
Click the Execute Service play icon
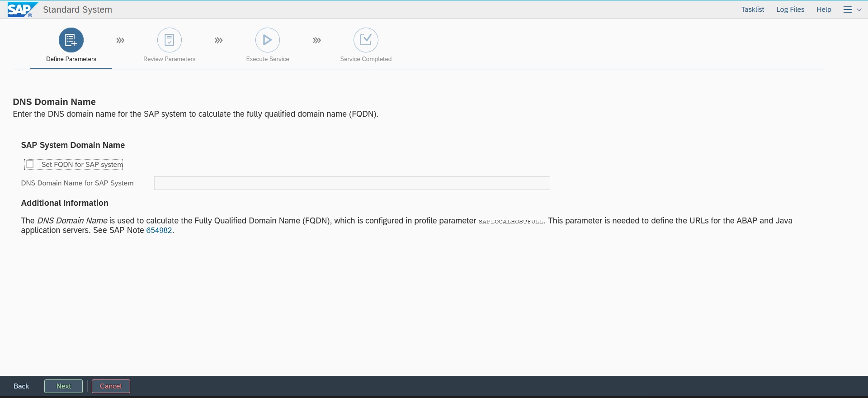(x=268, y=40)
